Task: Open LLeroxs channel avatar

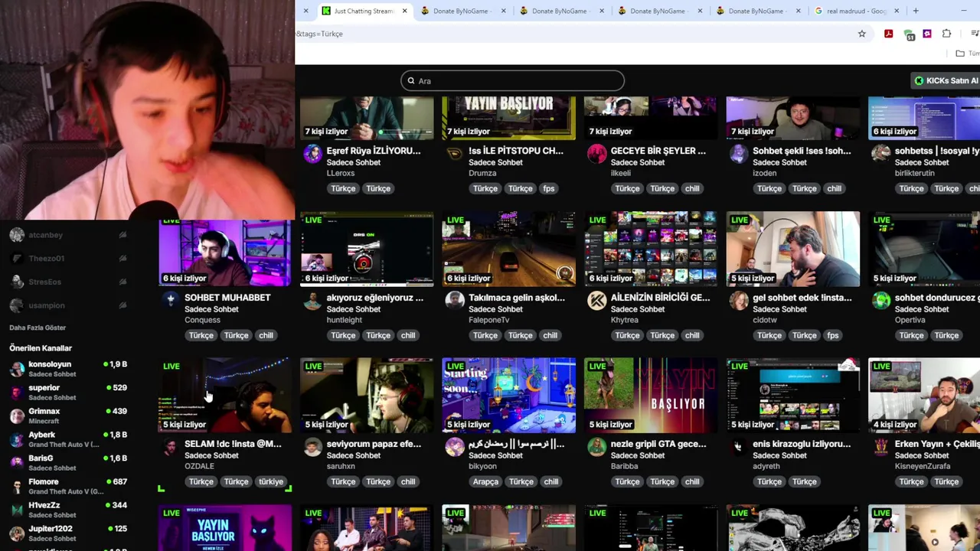Action: (x=312, y=154)
